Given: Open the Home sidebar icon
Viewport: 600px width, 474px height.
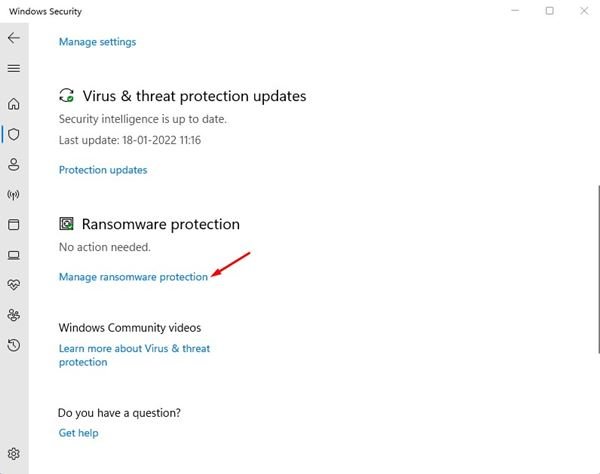Looking at the screenshot, I should pos(14,104).
